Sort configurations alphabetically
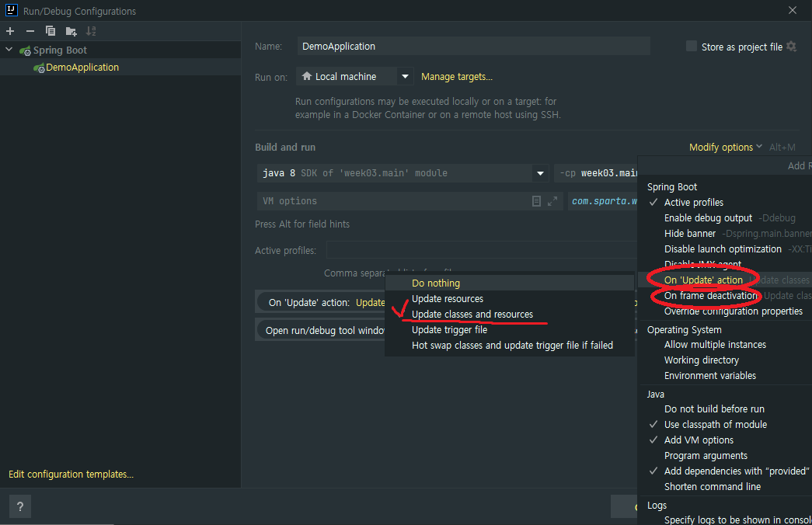 pos(91,31)
